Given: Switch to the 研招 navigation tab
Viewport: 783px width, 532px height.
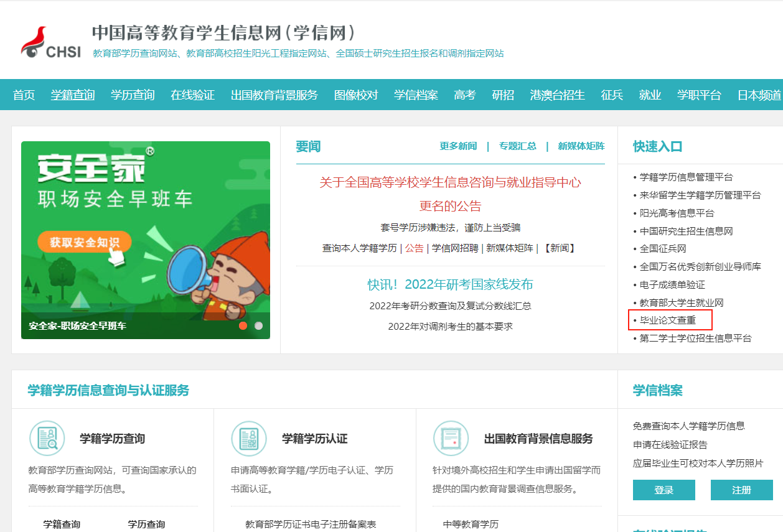Looking at the screenshot, I should click(x=502, y=95).
